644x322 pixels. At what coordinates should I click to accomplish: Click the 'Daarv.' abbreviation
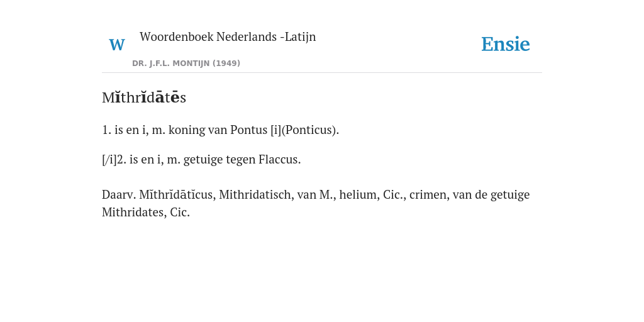(x=119, y=195)
